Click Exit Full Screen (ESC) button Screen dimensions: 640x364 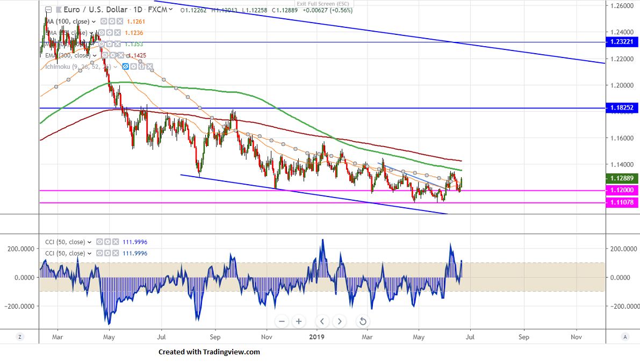coord(320,3)
